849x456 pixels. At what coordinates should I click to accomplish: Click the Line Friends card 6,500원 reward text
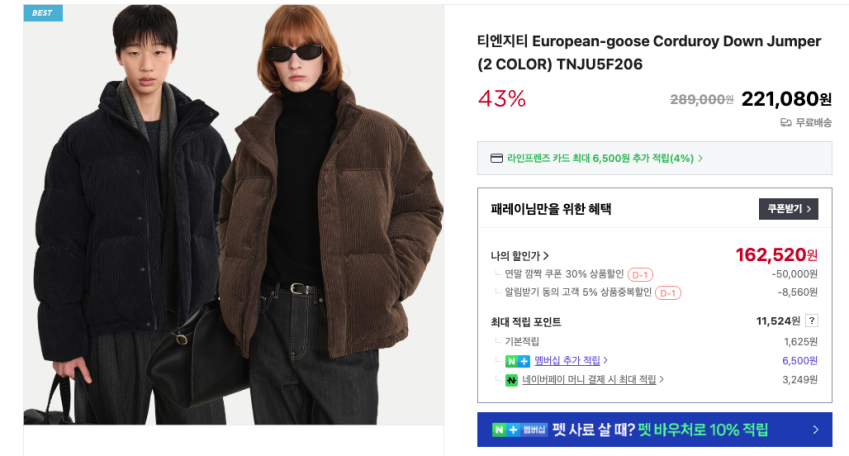click(600, 158)
